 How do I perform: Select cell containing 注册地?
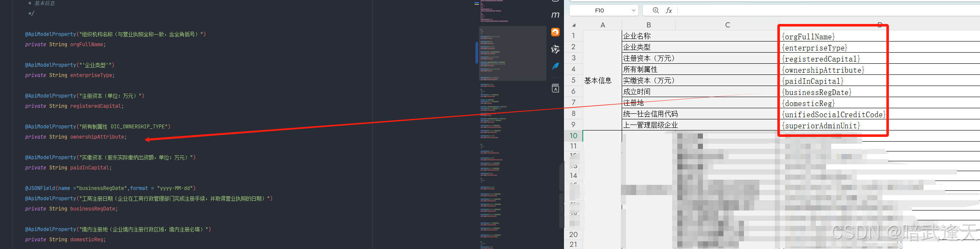pyautogui.click(x=700, y=103)
